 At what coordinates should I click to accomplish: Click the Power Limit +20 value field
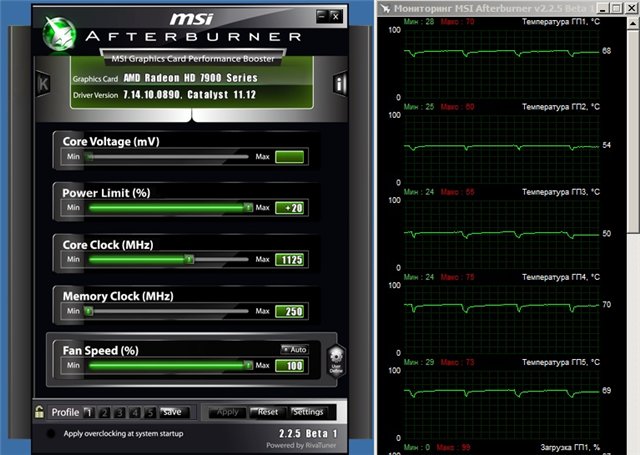tap(289, 208)
